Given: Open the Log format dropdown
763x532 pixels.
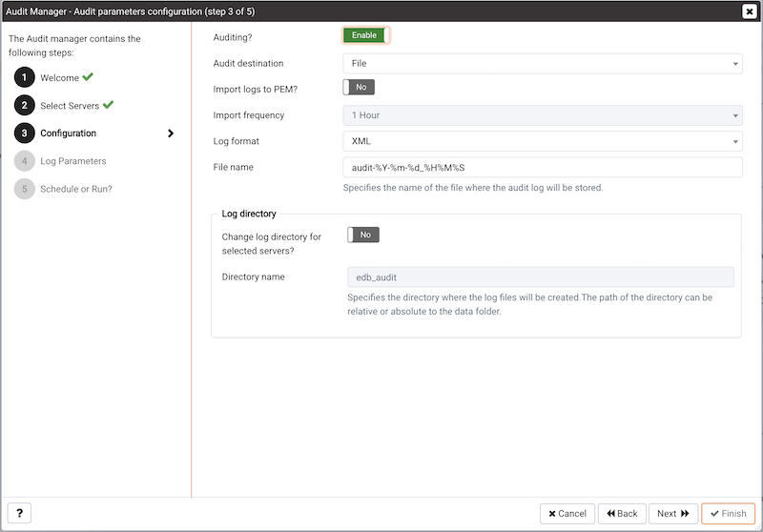Looking at the screenshot, I should (543, 141).
